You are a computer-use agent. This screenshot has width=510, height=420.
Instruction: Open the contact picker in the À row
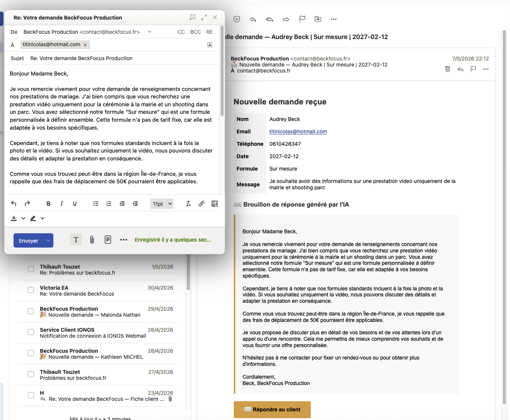coord(210,45)
